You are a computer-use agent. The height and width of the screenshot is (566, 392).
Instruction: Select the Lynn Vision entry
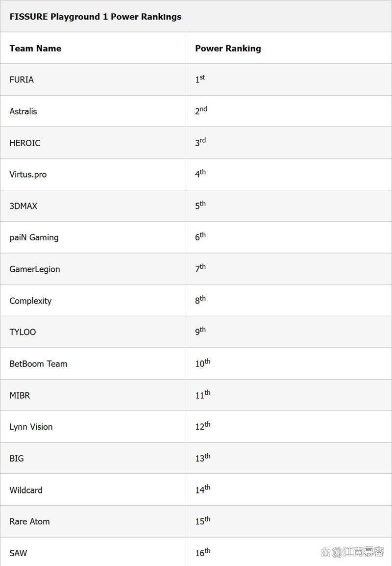[x=31, y=427]
